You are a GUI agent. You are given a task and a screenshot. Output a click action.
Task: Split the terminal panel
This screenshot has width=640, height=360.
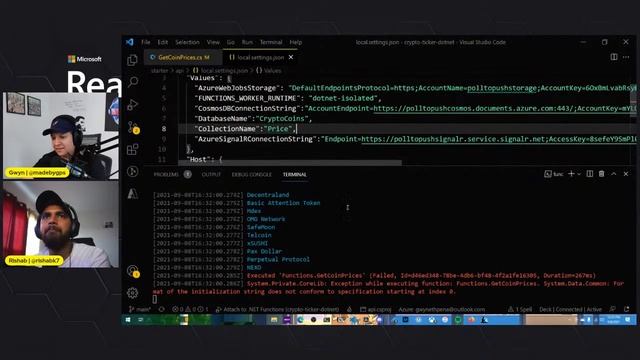tap(590, 174)
